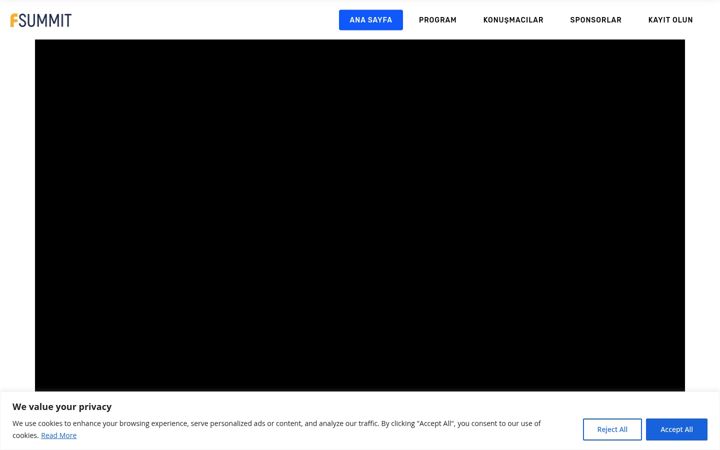Select SPONSORLAR in the navigation bar
This screenshot has height=450, width=720.
tap(596, 20)
